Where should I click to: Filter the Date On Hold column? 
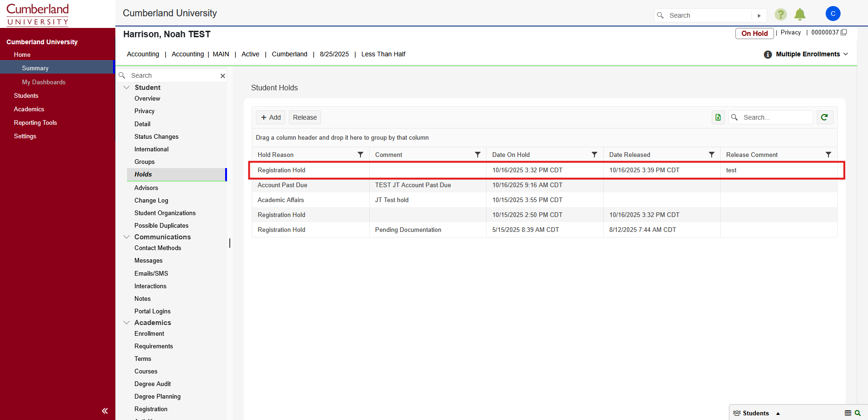click(594, 155)
